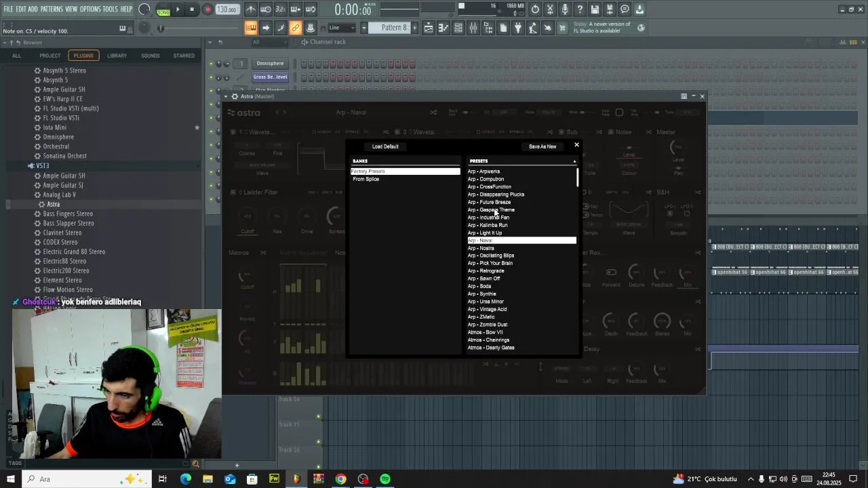Viewport: 868px width, 488px height.
Task: Click the microphone recording icon
Action: [x=564, y=9]
